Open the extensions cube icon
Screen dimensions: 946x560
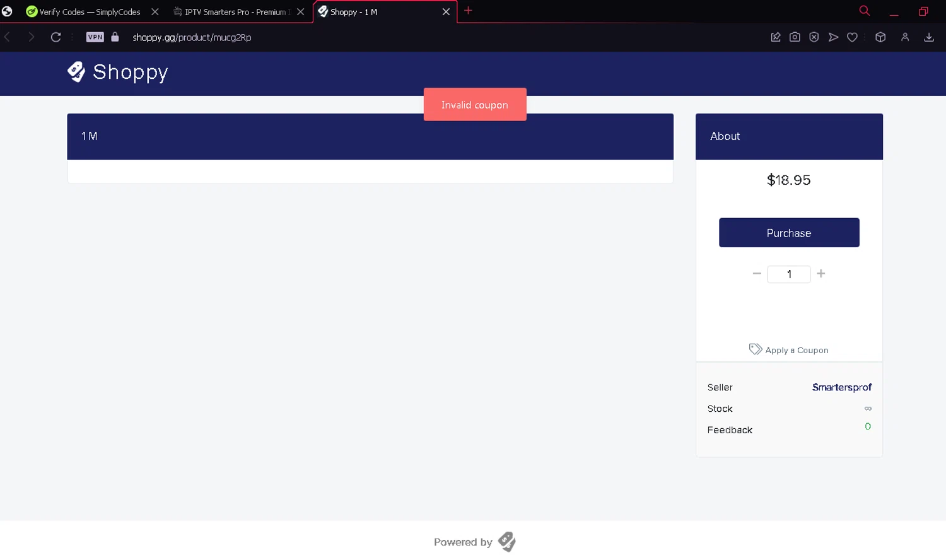pos(880,37)
